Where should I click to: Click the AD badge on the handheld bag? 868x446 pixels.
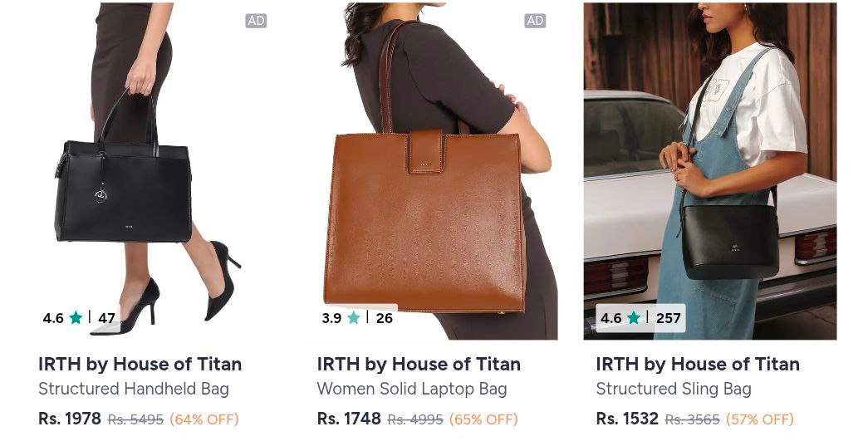[257, 21]
